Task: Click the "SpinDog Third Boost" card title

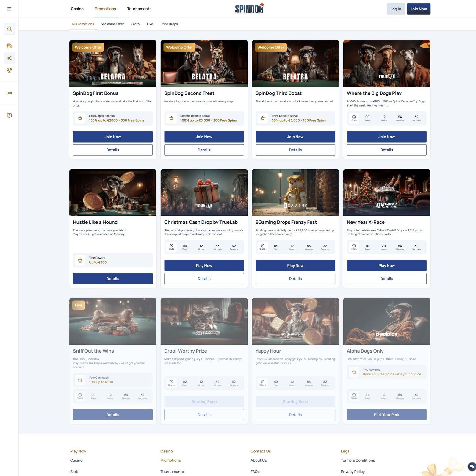Action: (x=278, y=93)
